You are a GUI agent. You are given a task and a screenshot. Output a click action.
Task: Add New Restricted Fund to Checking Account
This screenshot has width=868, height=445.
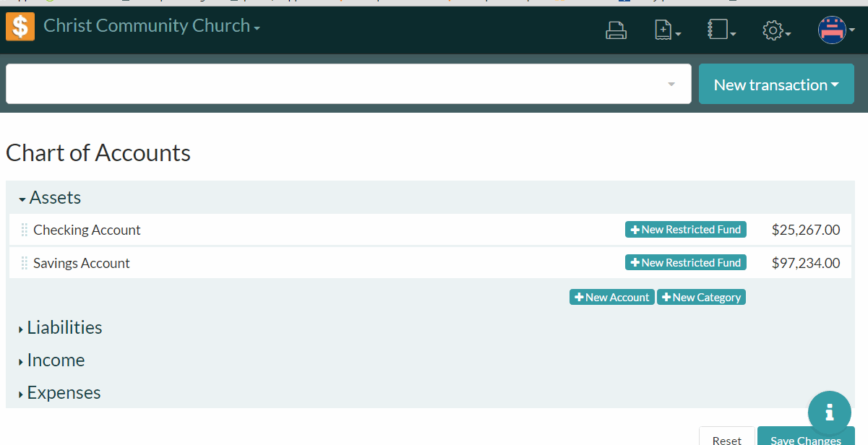pyautogui.click(x=685, y=230)
